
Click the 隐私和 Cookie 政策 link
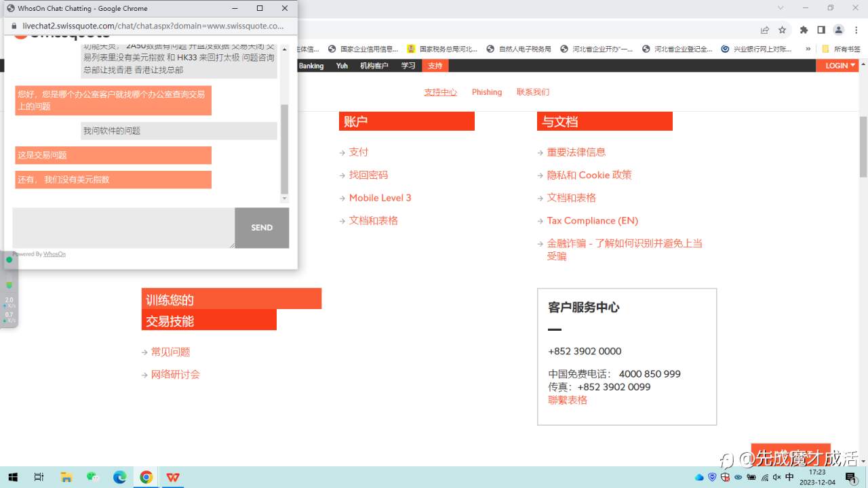click(x=589, y=175)
